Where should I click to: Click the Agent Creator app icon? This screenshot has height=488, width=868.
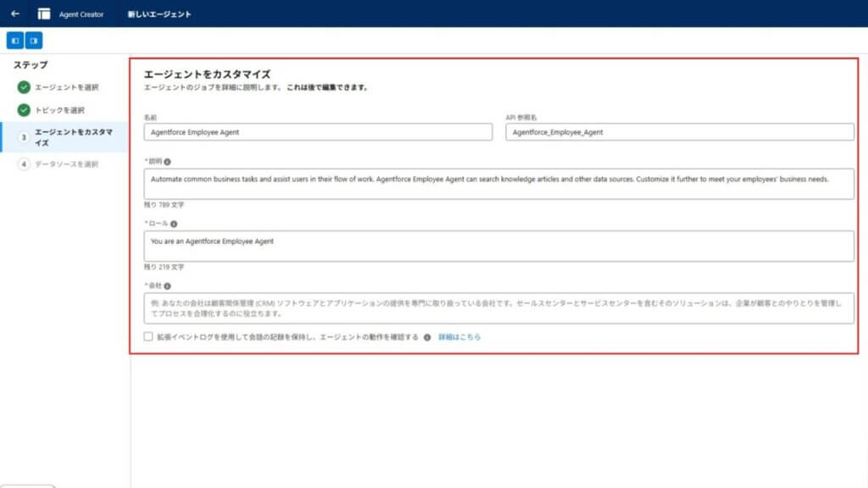coord(44,14)
